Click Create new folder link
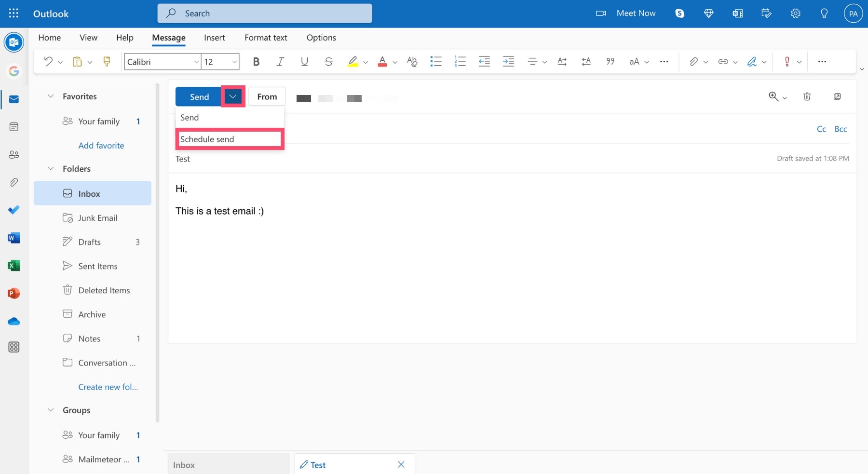 [x=108, y=387]
